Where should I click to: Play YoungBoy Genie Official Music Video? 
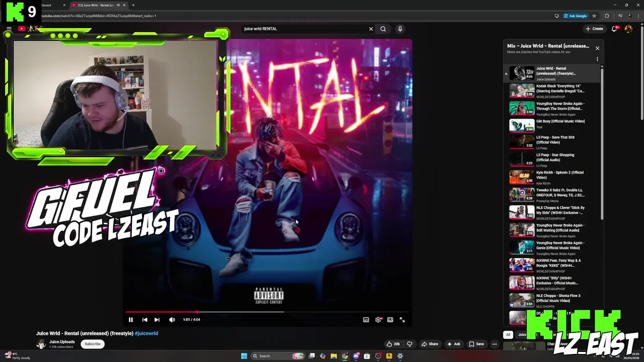(x=552, y=248)
